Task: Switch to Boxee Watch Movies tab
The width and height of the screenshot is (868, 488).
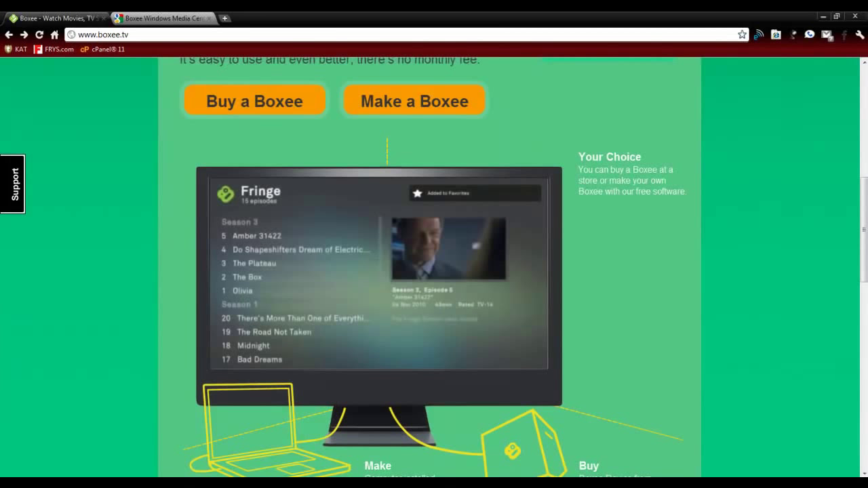Action: pos(56,18)
